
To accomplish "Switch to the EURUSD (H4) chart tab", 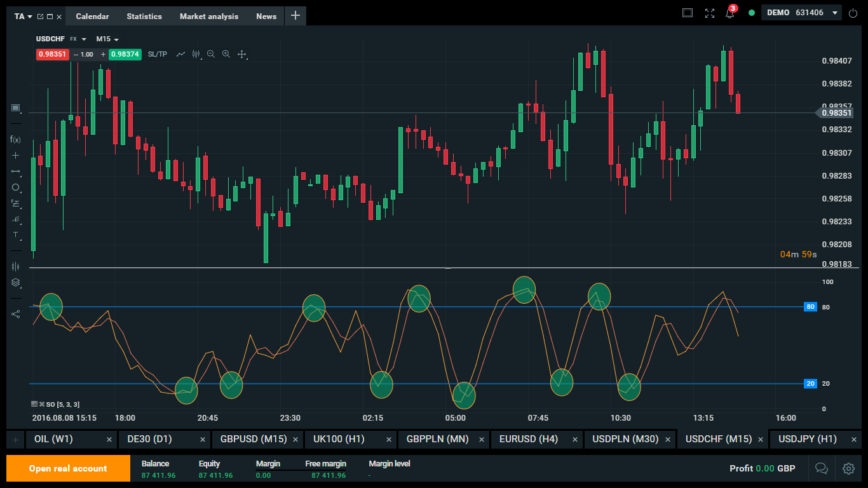I will (529, 439).
